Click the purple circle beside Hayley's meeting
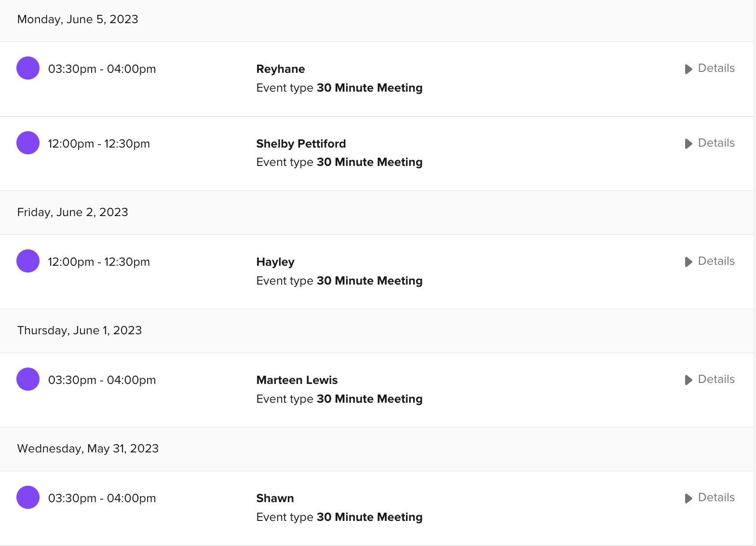 (28, 261)
